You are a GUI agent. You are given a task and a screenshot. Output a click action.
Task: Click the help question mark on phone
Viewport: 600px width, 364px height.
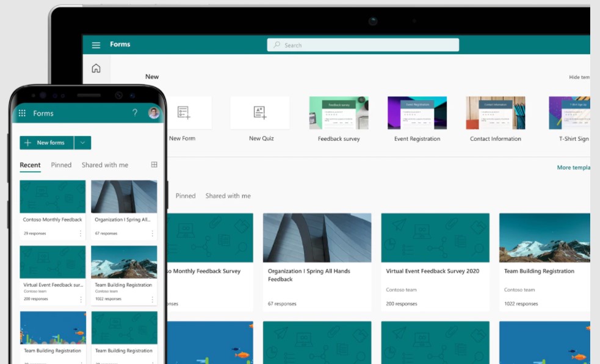click(x=135, y=113)
